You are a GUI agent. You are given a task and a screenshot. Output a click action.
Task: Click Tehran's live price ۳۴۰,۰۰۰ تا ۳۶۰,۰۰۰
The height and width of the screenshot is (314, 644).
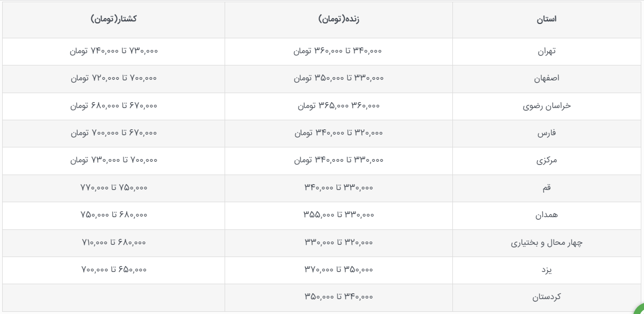pos(338,51)
